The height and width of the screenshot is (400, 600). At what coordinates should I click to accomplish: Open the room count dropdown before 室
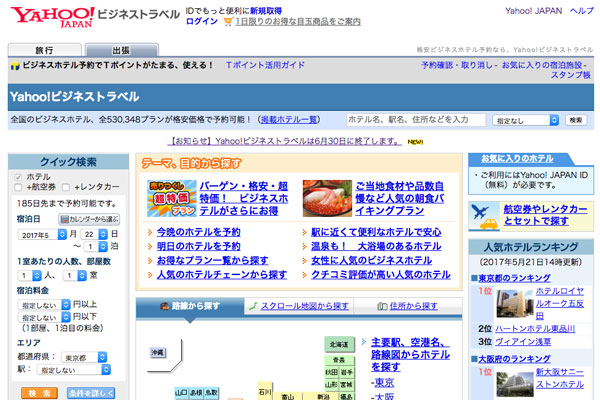[x=75, y=275]
